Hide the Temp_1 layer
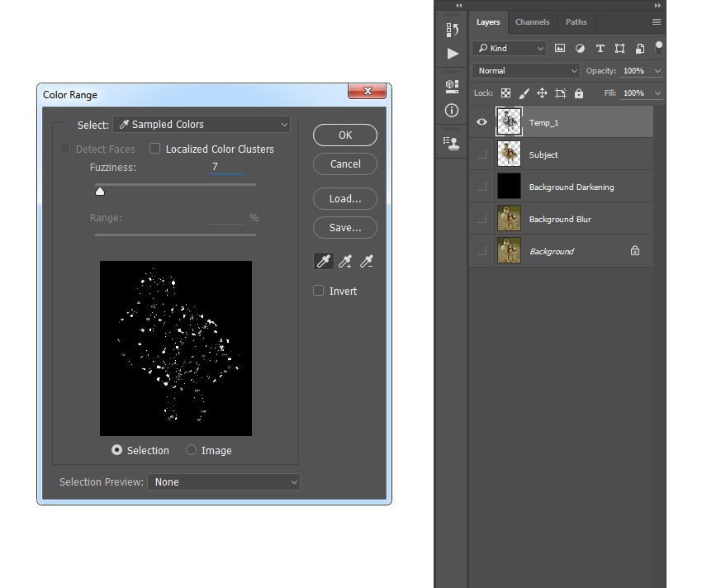Screen dimensions: 702x588 (482, 122)
